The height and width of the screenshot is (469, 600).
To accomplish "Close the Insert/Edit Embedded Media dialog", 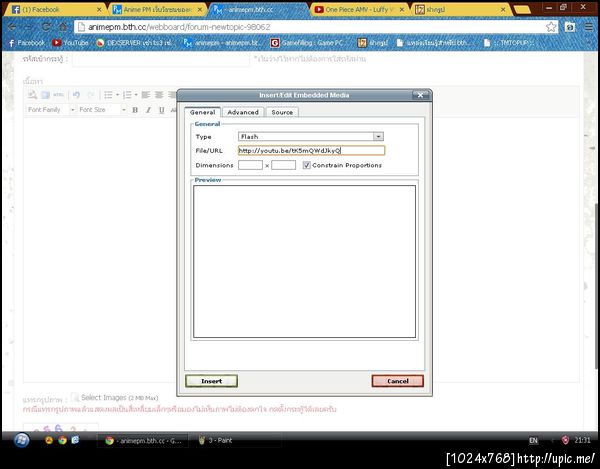I will (420, 95).
